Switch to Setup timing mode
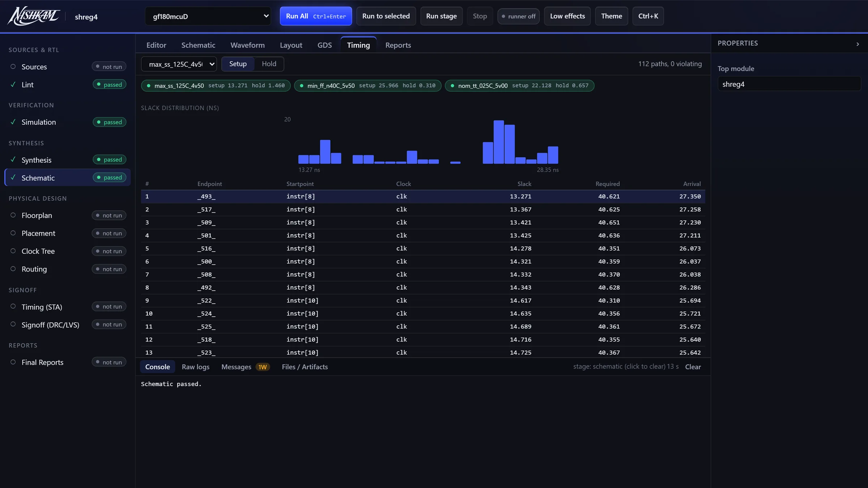Image resolution: width=868 pixels, height=488 pixels. (238, 64)
